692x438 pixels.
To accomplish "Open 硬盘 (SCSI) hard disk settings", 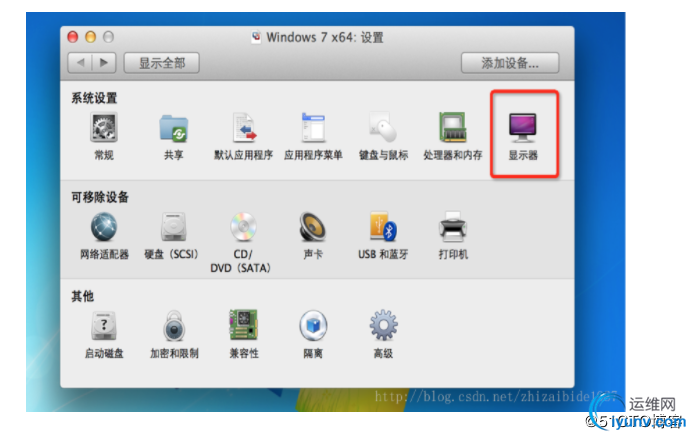I will pos(173,227).
